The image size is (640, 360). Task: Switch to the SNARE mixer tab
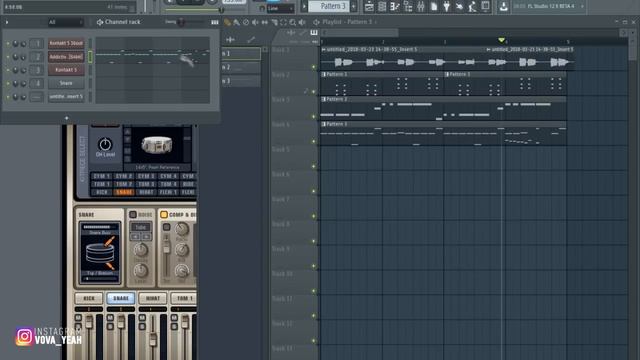click(121, 298)
